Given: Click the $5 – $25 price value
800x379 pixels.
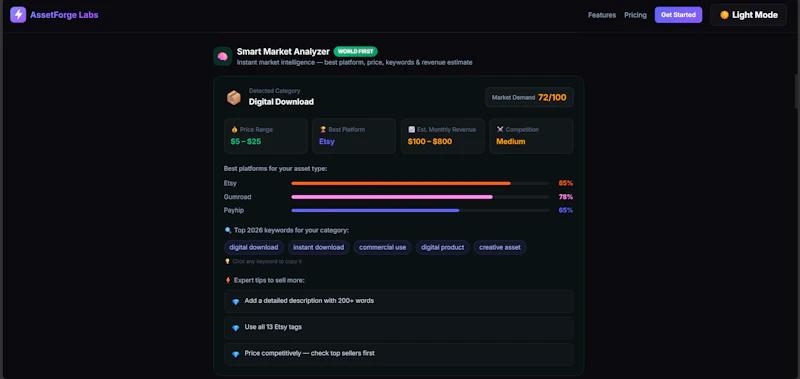Looking at the screenshot, I should click(x=245, y=141).
